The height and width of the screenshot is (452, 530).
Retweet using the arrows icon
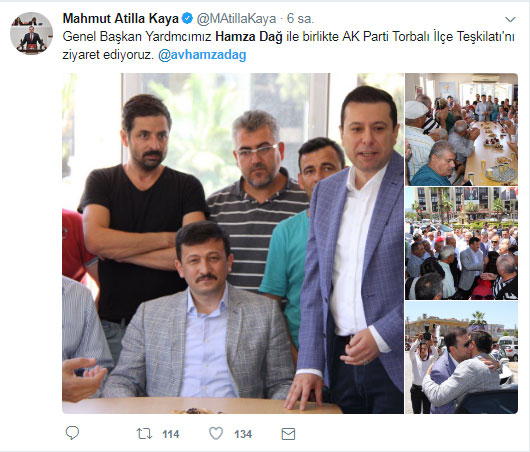click(x=144, y=434)
